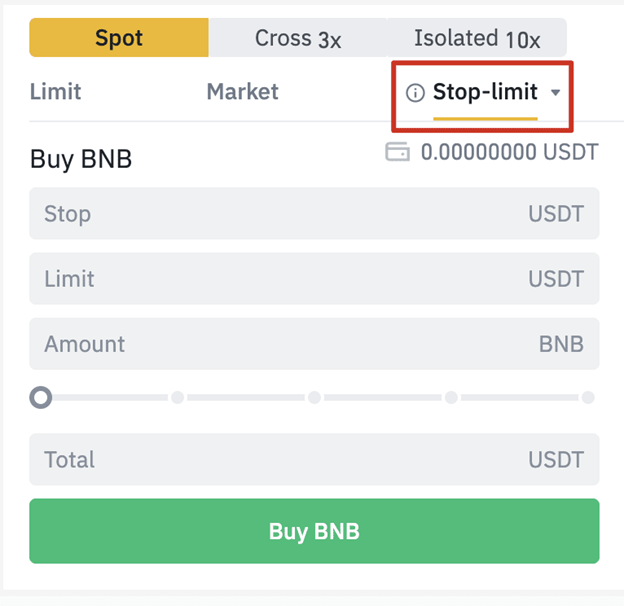Screen dimensions: 624x606
Task: Select the Spot trading tab
Action: 119,37
